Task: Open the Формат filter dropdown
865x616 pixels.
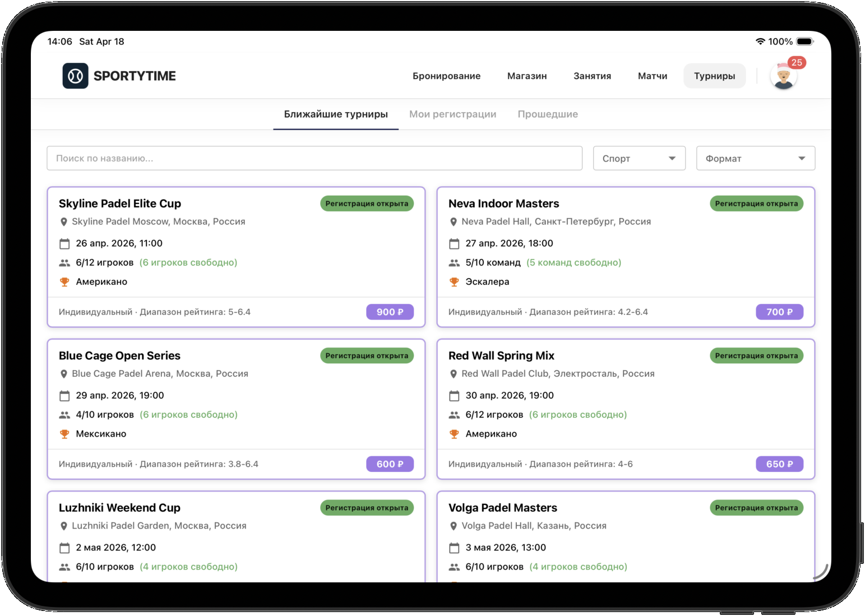Action: click(755, 159)
